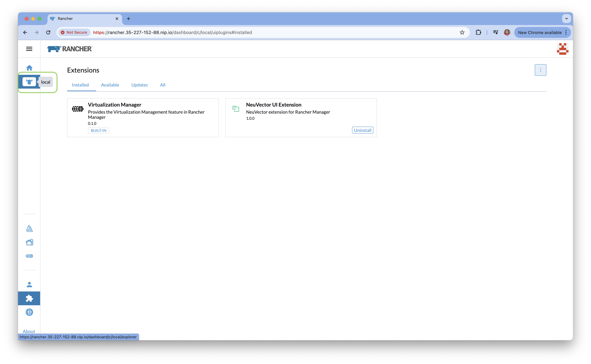Open Users & Authentication person icon
Viewport: 591px width, 364px height.
[29, 285]
